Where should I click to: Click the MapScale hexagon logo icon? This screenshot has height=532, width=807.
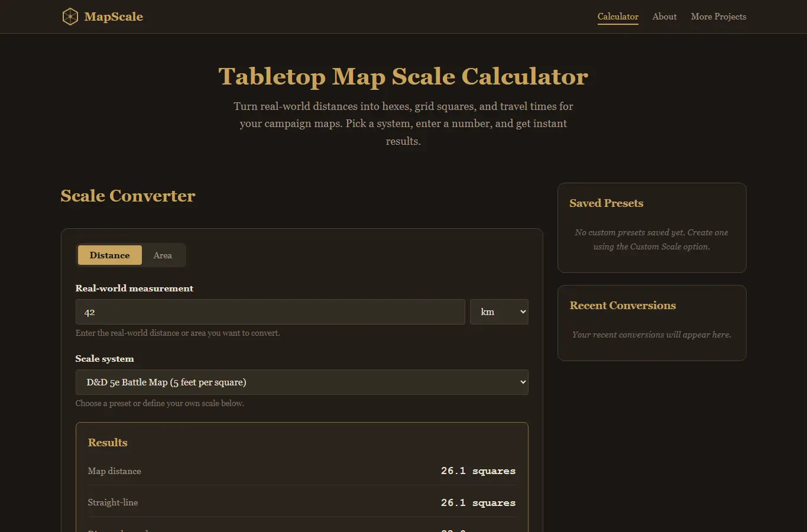[x=70, y=17]
